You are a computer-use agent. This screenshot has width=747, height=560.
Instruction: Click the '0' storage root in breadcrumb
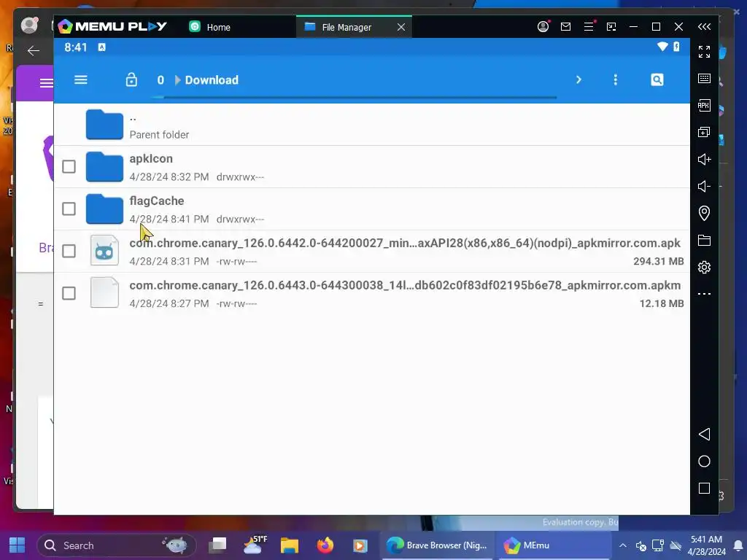tap(160, 80)
